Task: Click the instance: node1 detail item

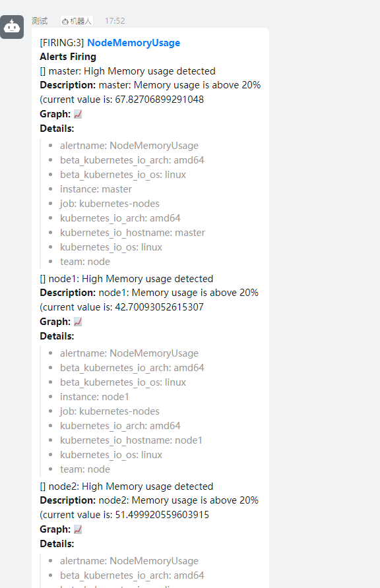Action: (94, 397)
